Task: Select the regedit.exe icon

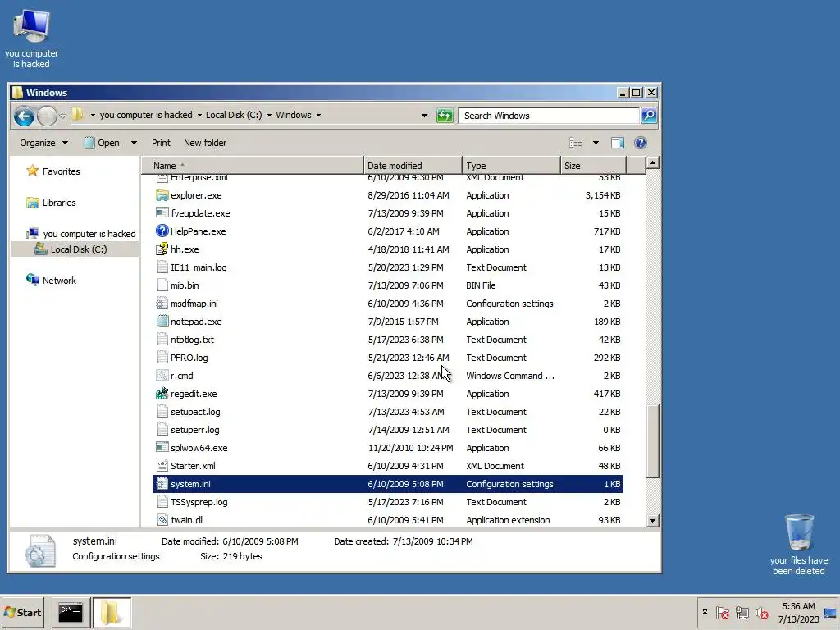Action: (x=162, y=393)
